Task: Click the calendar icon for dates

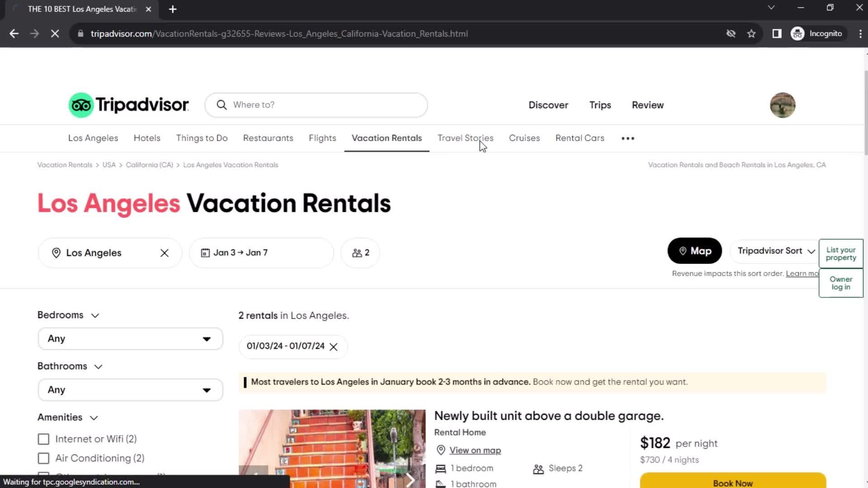Action: pos(204,252)
